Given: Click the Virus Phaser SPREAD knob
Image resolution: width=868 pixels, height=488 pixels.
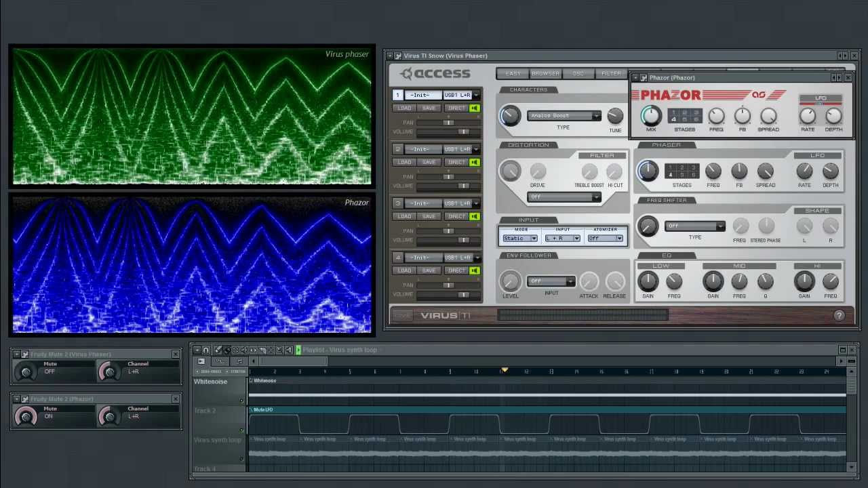Looking at the screenshot, I should tap(765, 171).
